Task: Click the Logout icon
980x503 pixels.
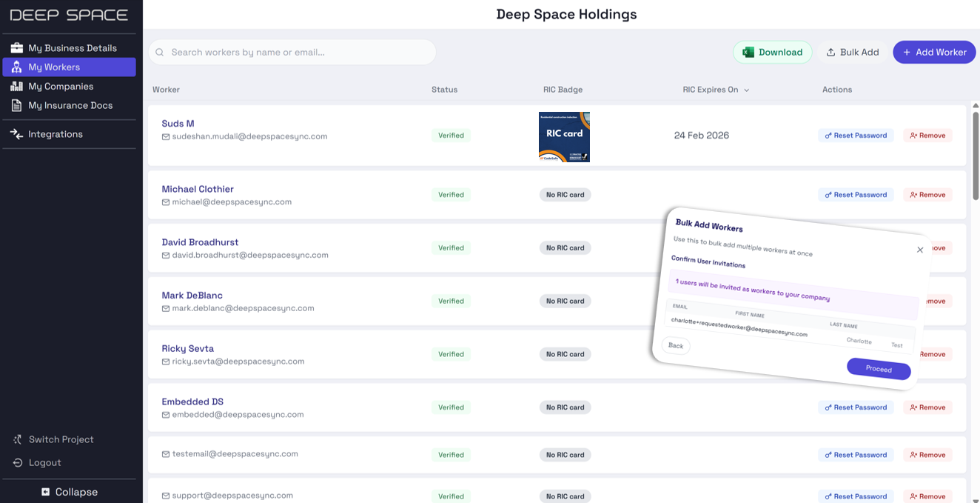Action: pyautogui.click(x=18, y=463)
